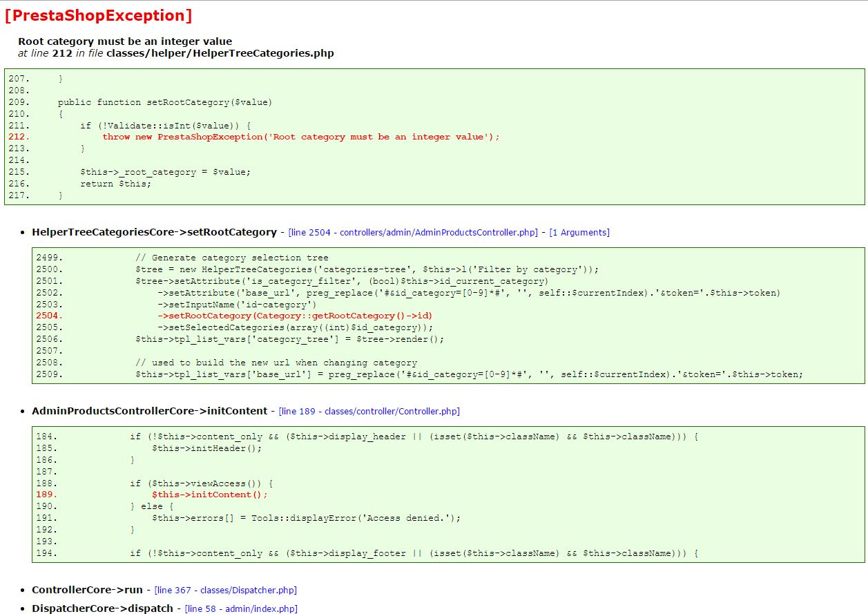
Task: Click the ControllerCore->run trace entry
Action: point(87,589)
